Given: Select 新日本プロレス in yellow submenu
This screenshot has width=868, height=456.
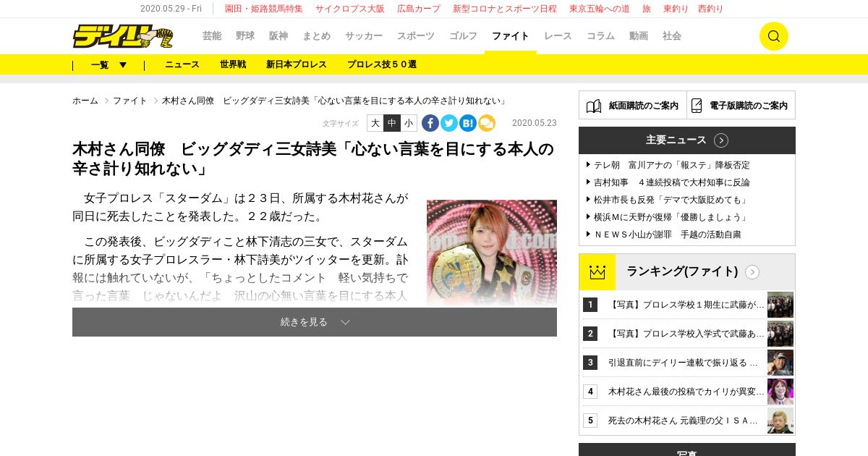Looking at the screenshot, I should pos(297,64).
